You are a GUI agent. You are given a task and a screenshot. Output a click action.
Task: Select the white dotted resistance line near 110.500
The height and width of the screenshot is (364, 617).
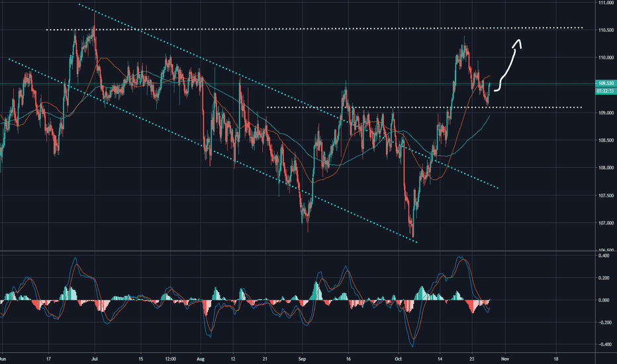coord(315,28)
